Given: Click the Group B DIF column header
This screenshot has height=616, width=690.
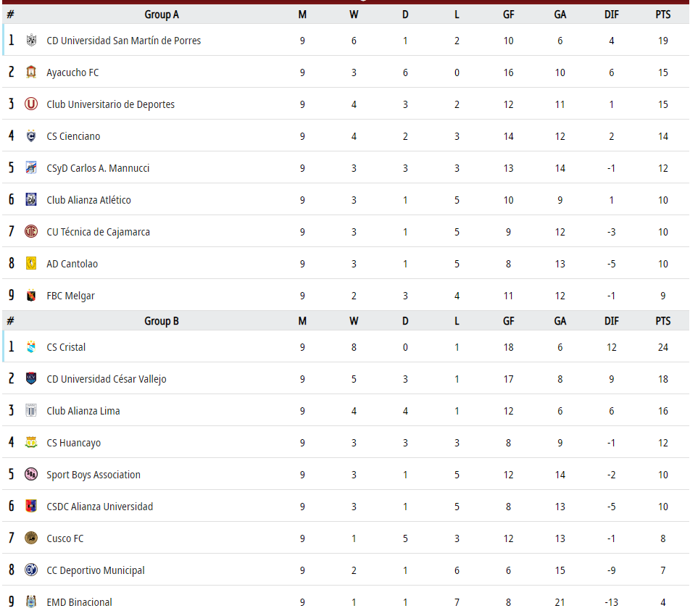Looking at the screenshot, I should (x=611, y=321).
